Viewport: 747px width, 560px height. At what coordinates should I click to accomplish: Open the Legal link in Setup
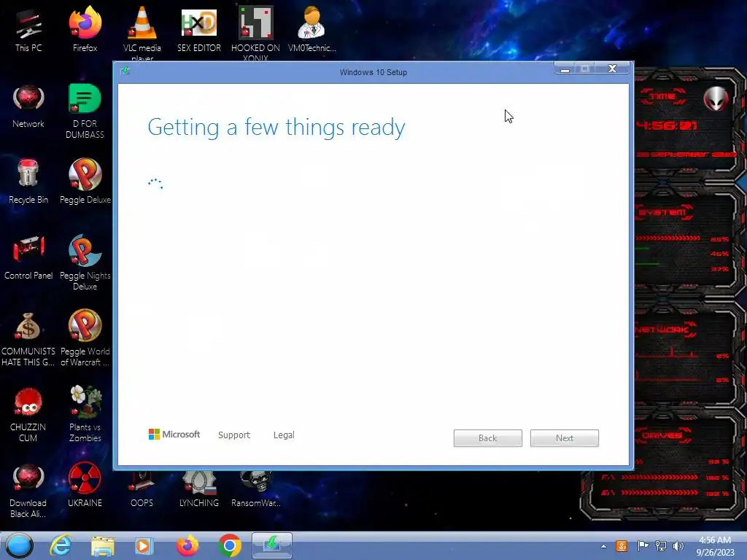click(x=284, y=435)
